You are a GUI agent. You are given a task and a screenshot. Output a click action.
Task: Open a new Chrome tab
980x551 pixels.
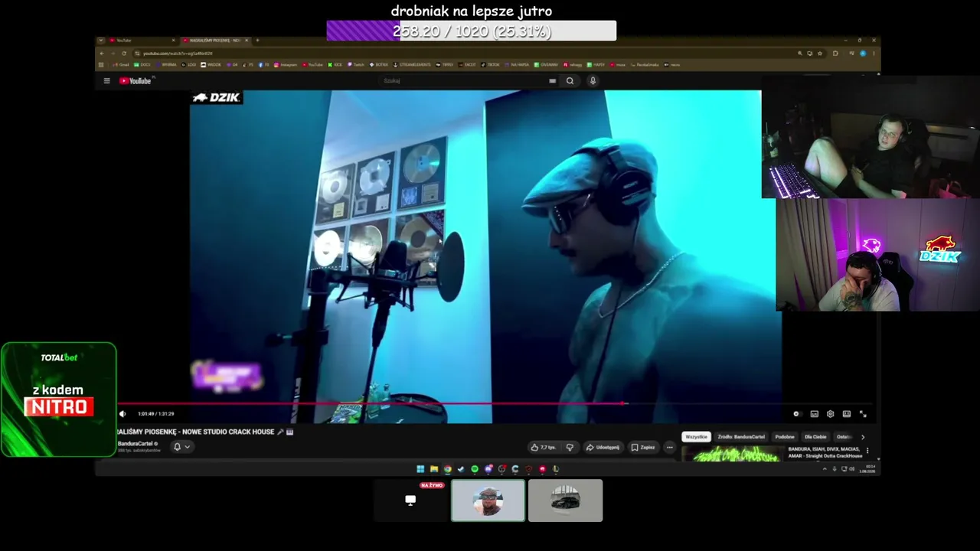click(x=257, y=40)
